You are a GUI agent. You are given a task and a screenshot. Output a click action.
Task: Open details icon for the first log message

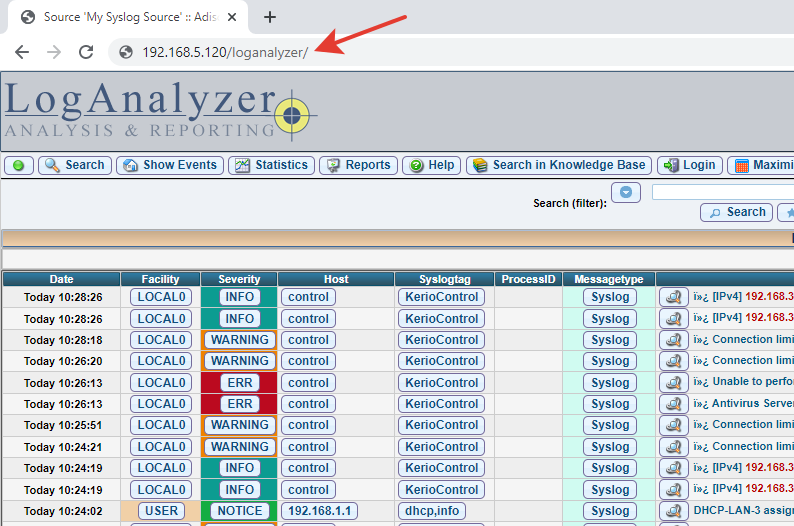674,297
